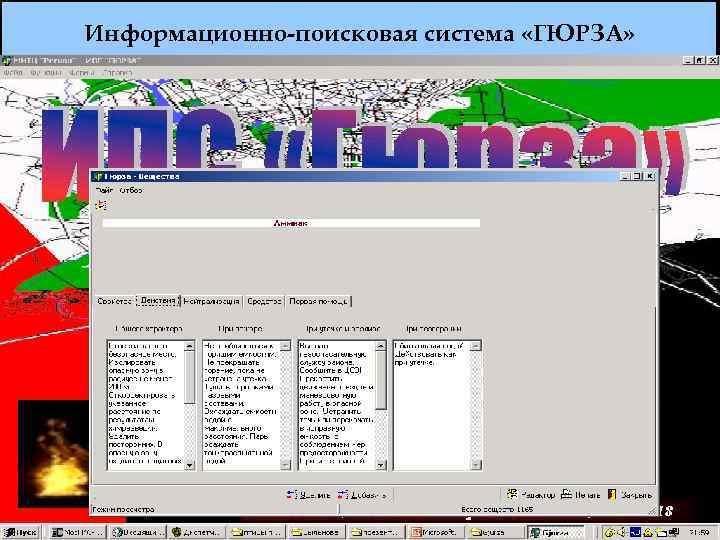Click the scroll-down arrow of the При утечке box
Image resolution: width=720 pixels, height=540 pixels.
[x=381, y=465]
